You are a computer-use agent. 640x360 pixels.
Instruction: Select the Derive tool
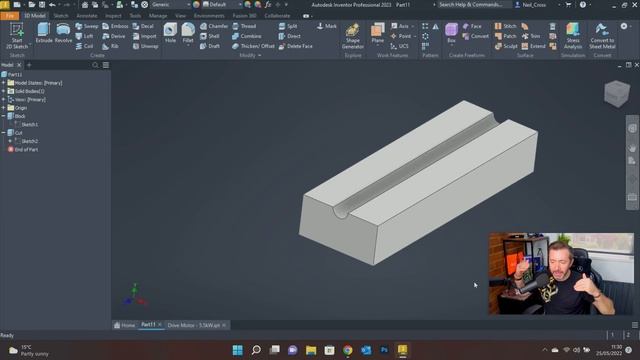(x=114, y=36)
